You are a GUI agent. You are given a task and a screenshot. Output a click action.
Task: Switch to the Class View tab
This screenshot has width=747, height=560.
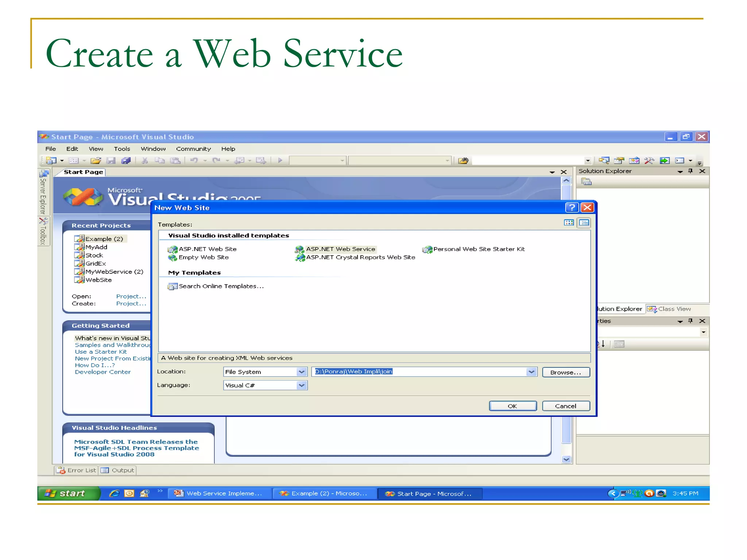click(669, 309)
